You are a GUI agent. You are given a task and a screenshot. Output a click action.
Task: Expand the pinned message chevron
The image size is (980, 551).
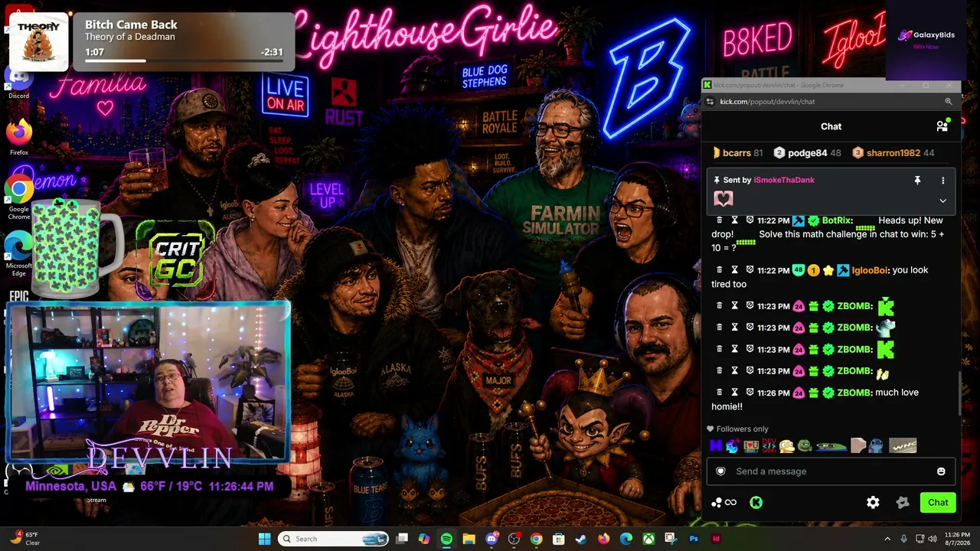click(942, 201)
